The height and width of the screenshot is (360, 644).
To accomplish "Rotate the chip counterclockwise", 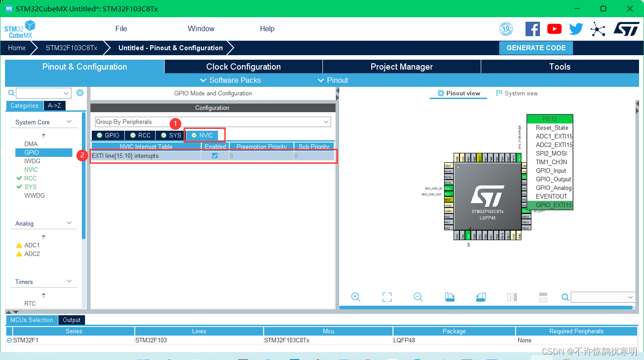I will [x=481, y=297].
